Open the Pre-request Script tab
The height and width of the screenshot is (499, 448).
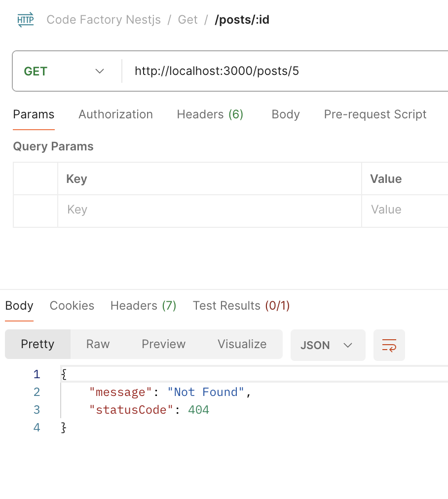pos(375,114)
